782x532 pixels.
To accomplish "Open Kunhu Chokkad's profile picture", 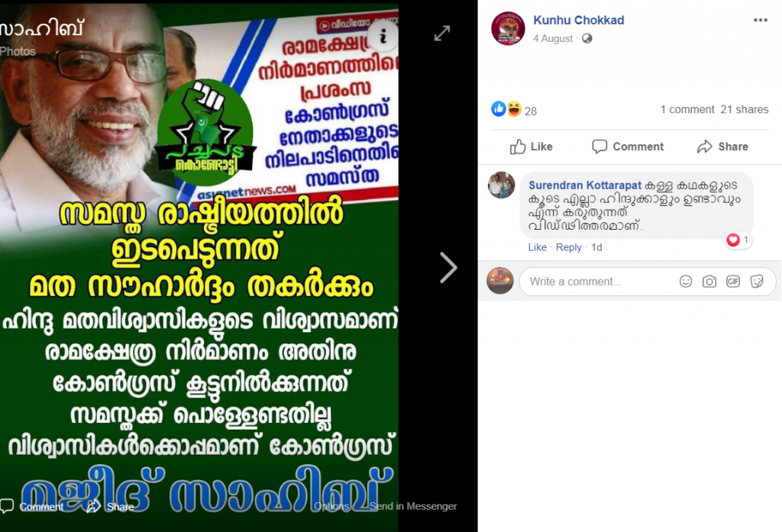I will [x=508, y=28].
